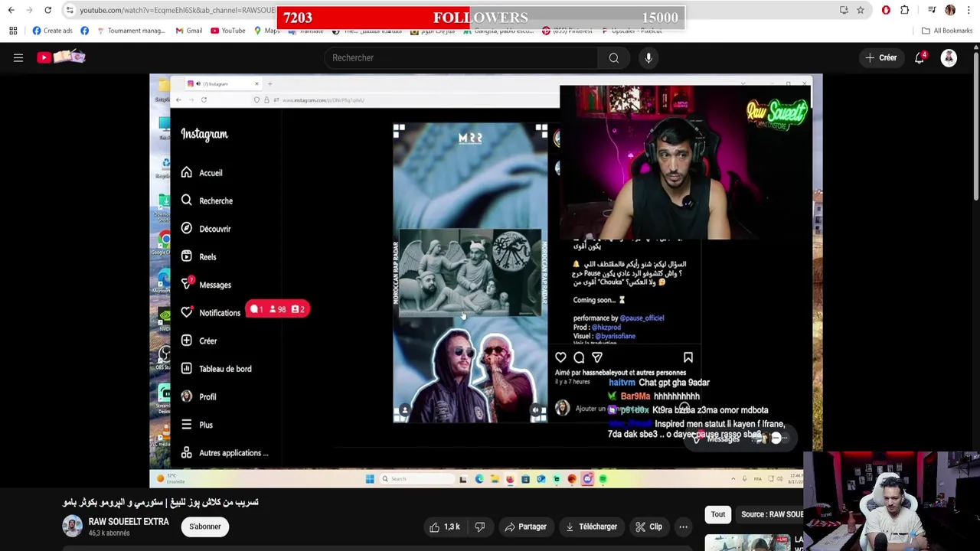Click the @pause_officiel mention in caption

pyautogui.click(x=642, y=318)
